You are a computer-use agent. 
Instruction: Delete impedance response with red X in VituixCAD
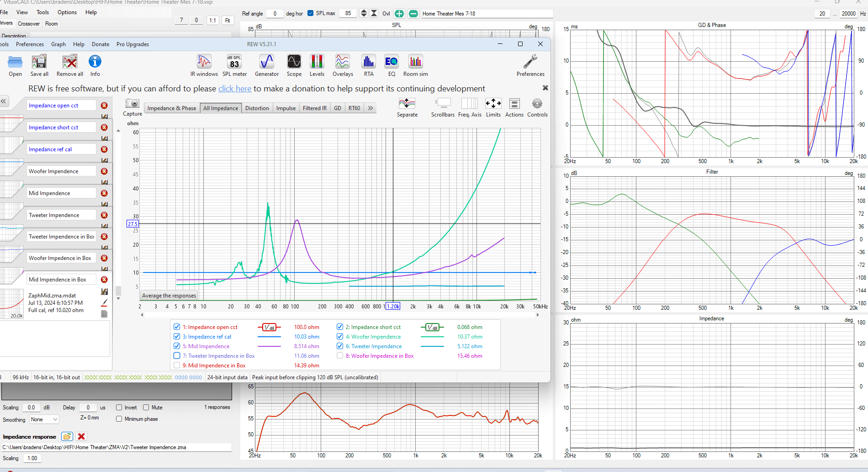point(81,436)
